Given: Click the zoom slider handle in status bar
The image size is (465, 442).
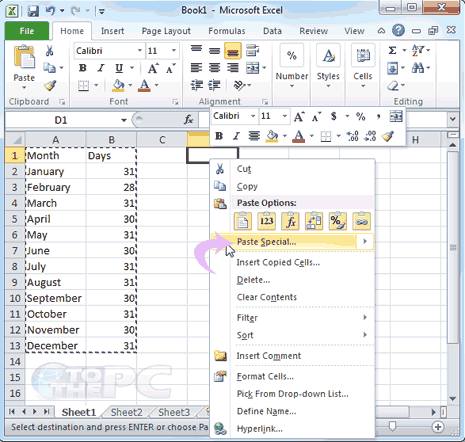Looking at the screenshot, I should [x=393, y=426].
